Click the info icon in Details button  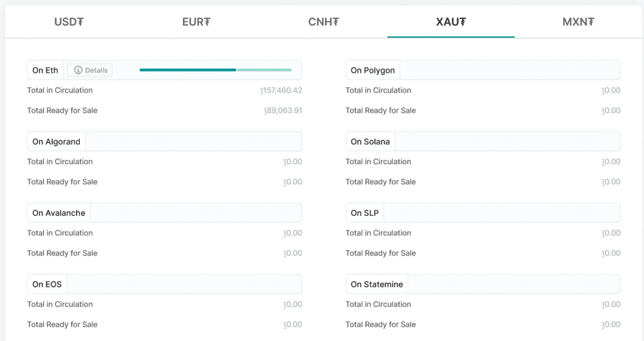coord(78,70)
